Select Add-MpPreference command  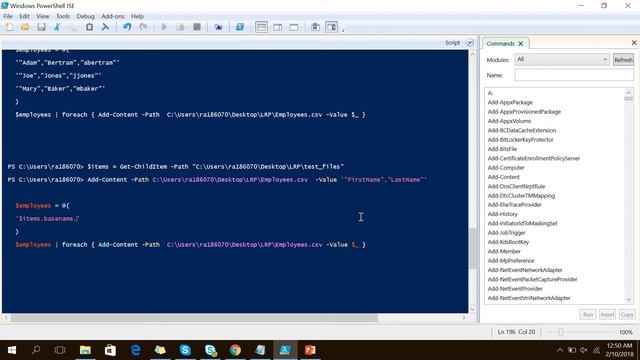511,261
